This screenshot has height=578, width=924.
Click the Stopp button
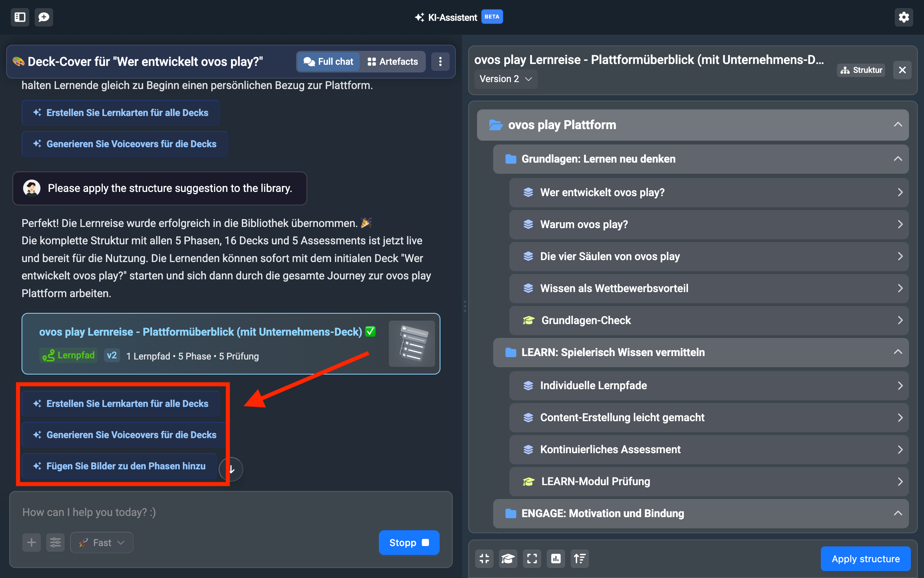(409, 543)
